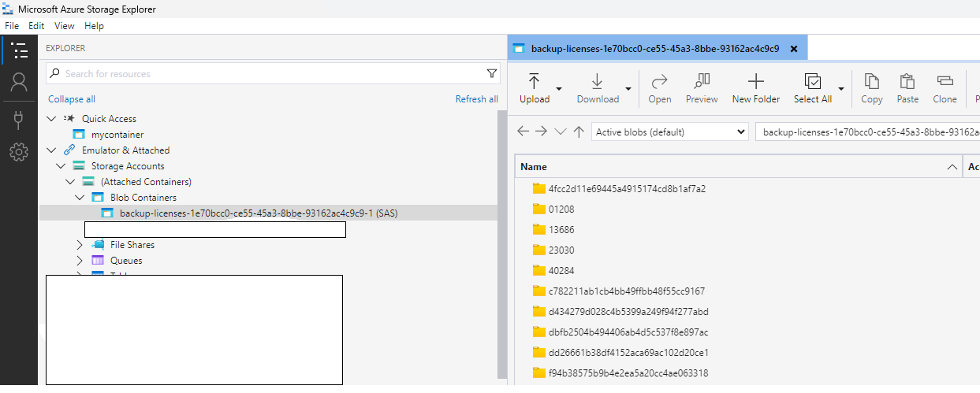Collapse the Quick Access node
Image resolution: width=980 pixels, height=393 pixels.
pyautogui.click(x=51, y=119)
